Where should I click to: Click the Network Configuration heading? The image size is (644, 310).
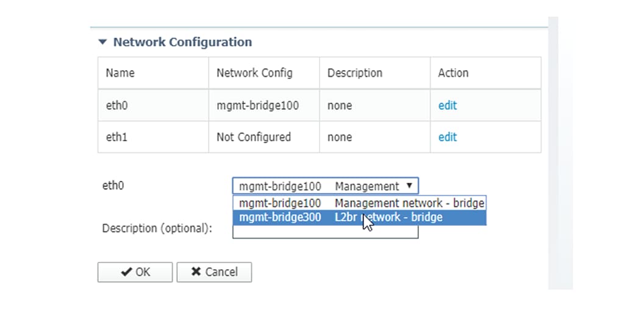[x=182, y=42]
